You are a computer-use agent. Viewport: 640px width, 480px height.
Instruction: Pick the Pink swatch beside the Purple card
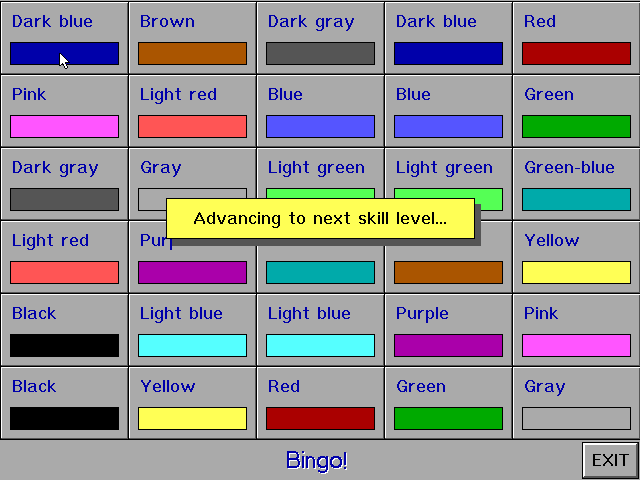576,345
